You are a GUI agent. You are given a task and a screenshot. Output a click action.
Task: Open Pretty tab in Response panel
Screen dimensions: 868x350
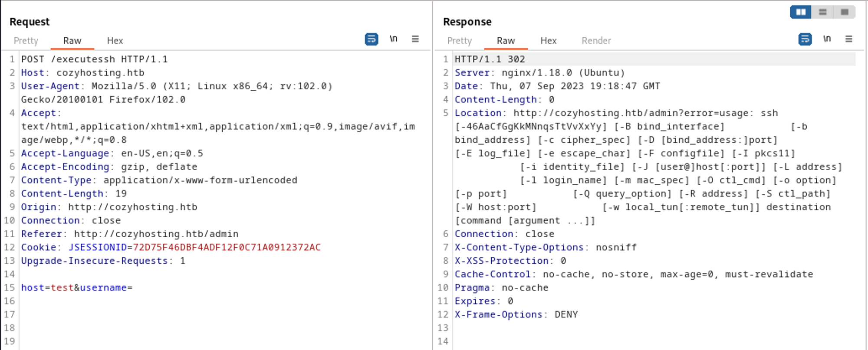point(459,41)
